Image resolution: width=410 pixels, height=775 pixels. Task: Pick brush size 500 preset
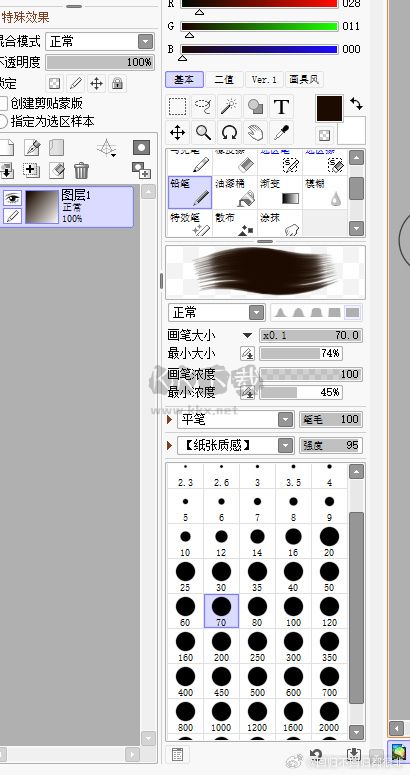(257, 682)
